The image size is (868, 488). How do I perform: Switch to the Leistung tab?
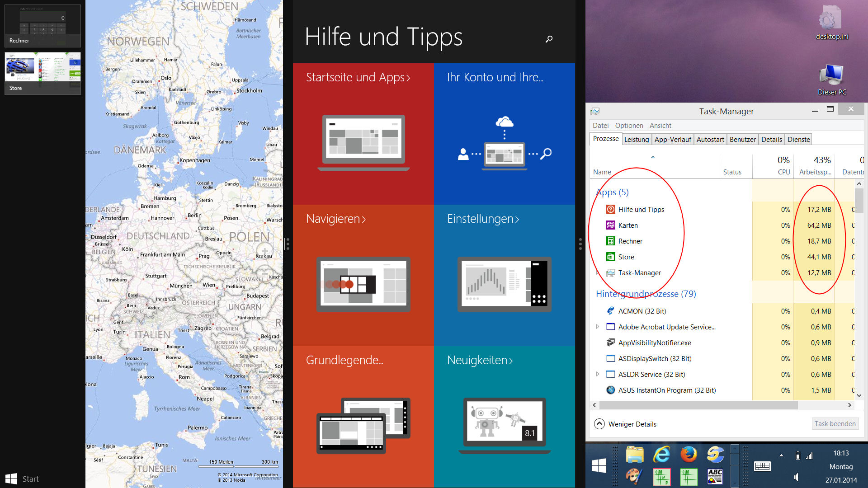click(636, 139)
